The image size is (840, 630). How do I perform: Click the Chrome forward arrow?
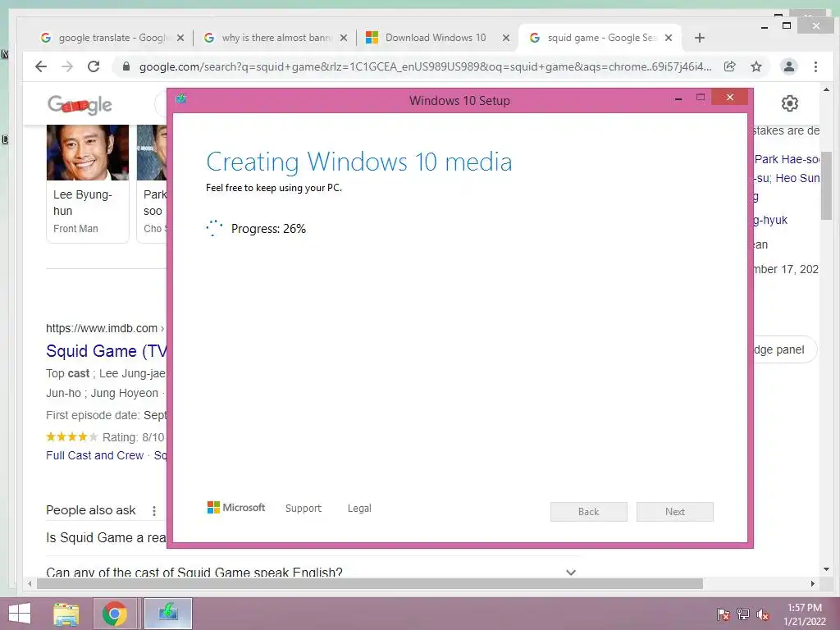(x=67, y=66)
